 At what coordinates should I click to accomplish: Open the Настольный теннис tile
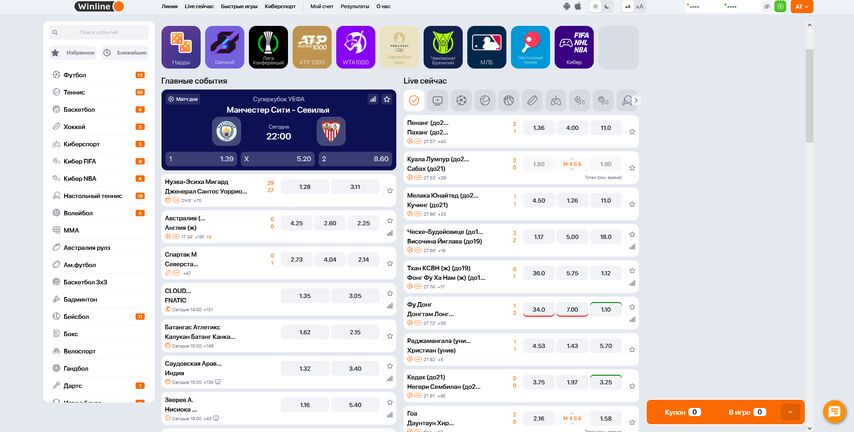point(530,47)
